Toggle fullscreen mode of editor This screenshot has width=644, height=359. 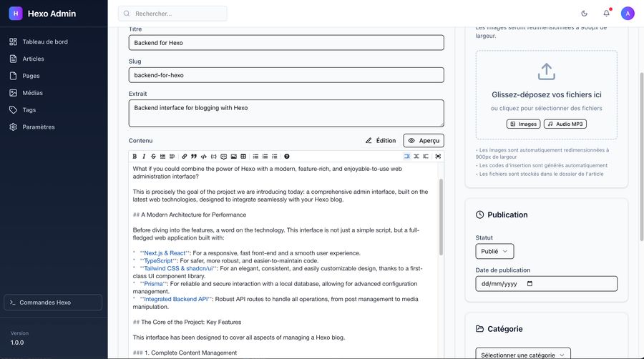[x=438, y=157]
